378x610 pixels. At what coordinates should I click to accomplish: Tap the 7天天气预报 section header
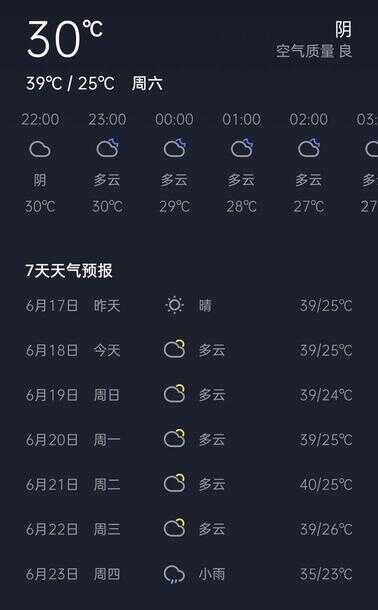pyautogui.click(x=69, y=271)
